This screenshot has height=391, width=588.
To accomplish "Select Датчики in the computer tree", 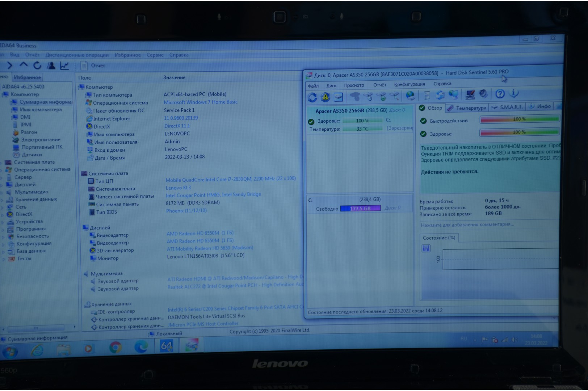I will coord(31,155).
